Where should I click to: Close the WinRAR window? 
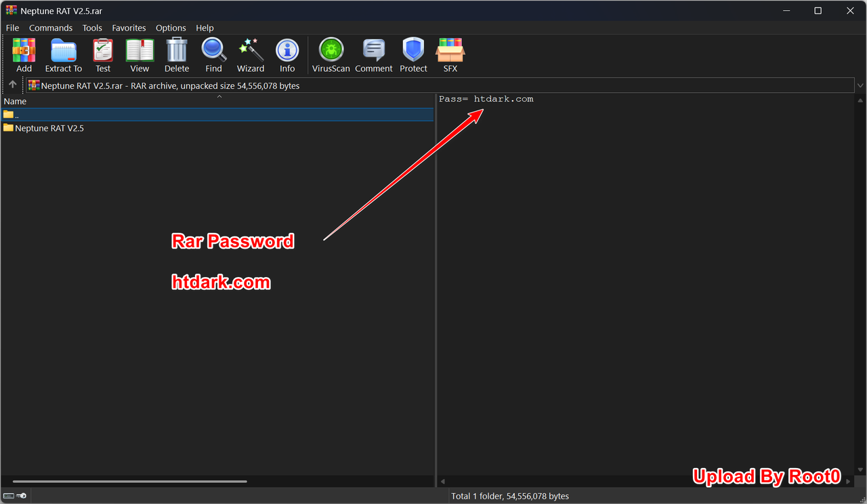tap(850, 11)
